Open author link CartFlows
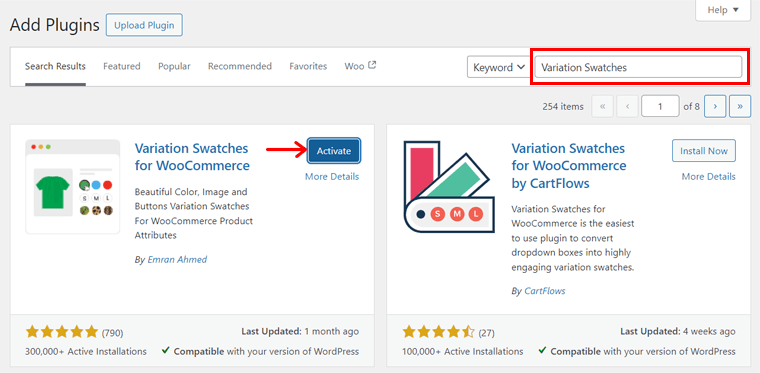 tap(545, 291)
